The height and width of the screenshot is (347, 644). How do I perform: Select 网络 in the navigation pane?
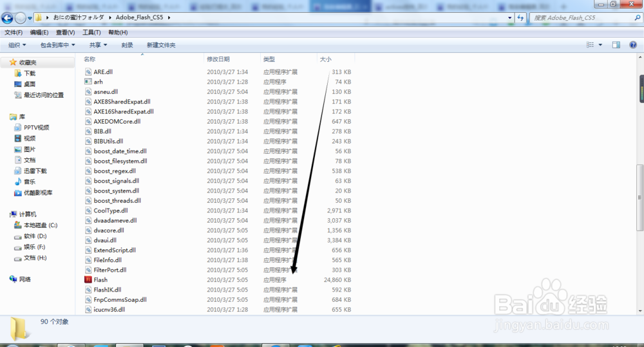[24, 279]
